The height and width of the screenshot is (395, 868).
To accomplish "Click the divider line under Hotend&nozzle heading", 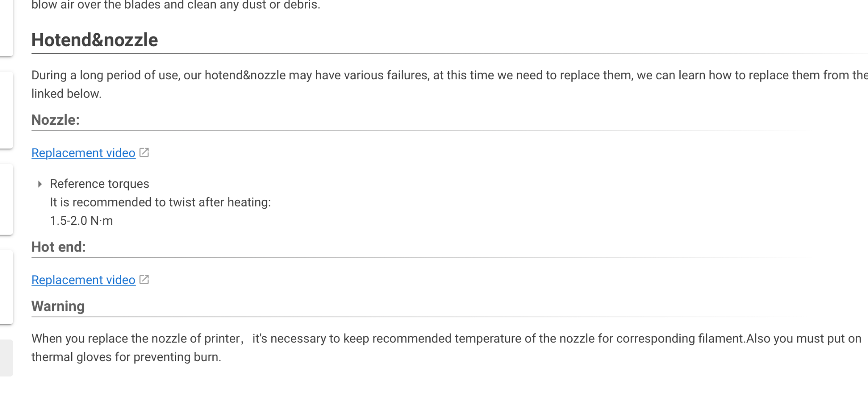I will tap(424, 54).
